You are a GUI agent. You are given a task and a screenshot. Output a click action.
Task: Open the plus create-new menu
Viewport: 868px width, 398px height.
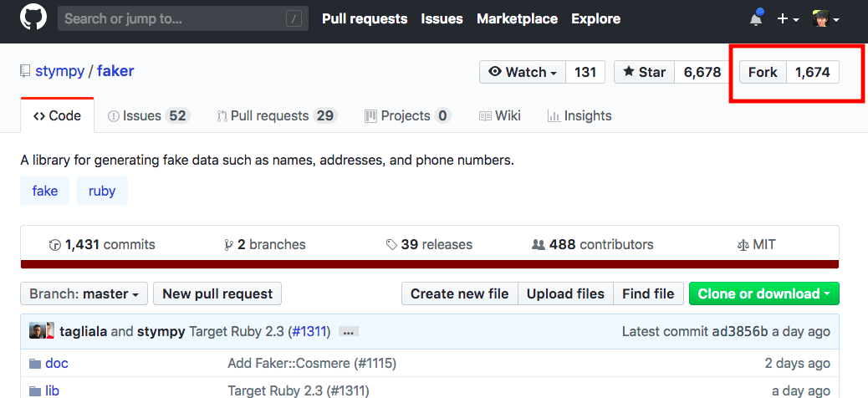click(x=788, y=19)
